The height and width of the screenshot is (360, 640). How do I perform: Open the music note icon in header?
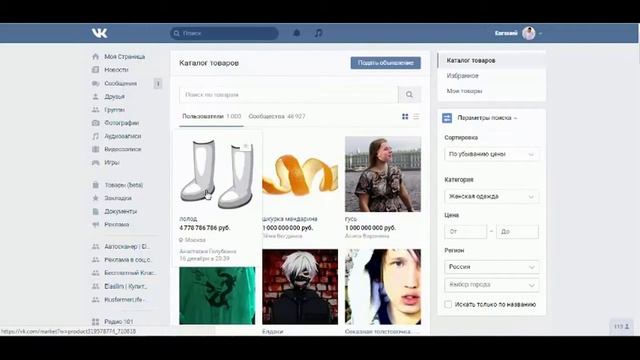pyautogui.click(x=318, y=33)
